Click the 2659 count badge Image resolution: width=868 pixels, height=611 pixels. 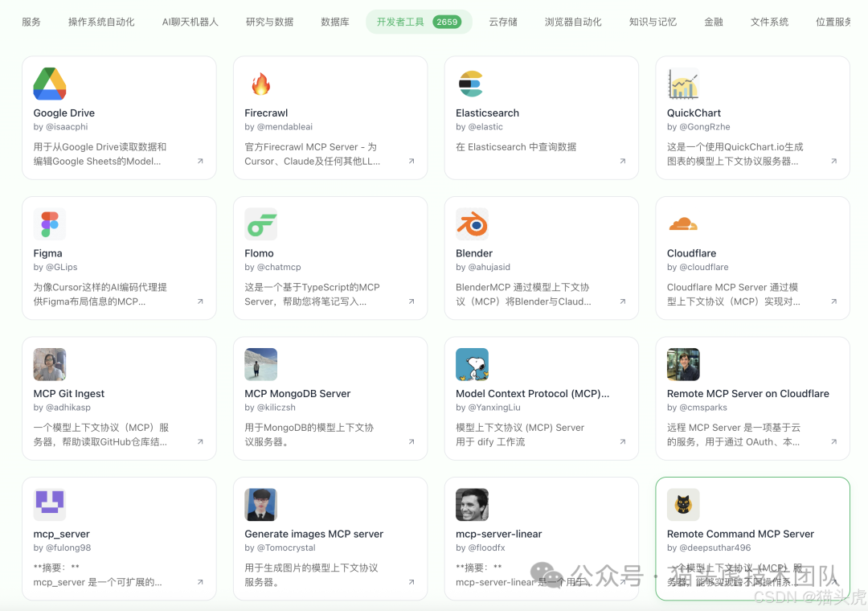tap(447, 23)
